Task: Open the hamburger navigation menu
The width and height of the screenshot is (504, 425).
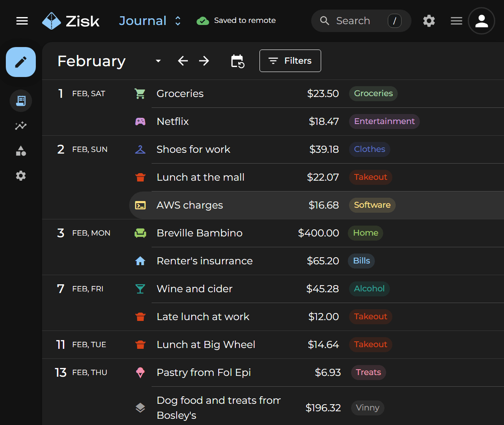Action: (x=22, y=21)
